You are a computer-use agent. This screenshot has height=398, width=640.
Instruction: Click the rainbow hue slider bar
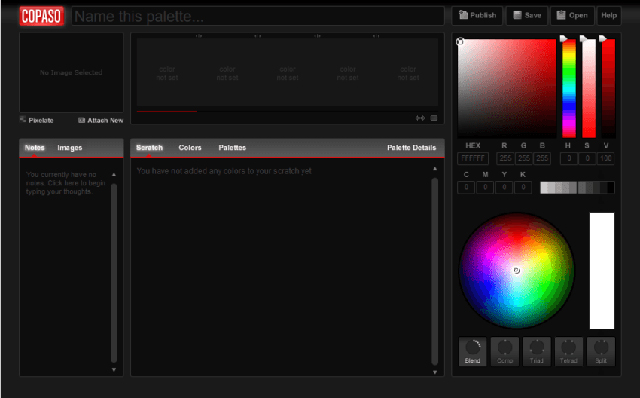click(x=569, y=88)
